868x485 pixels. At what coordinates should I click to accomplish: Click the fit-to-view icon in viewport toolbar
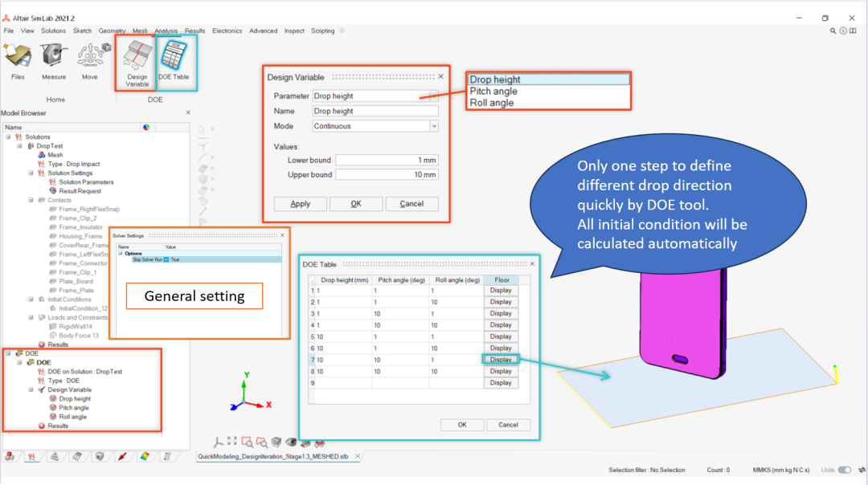coord(232,442)
